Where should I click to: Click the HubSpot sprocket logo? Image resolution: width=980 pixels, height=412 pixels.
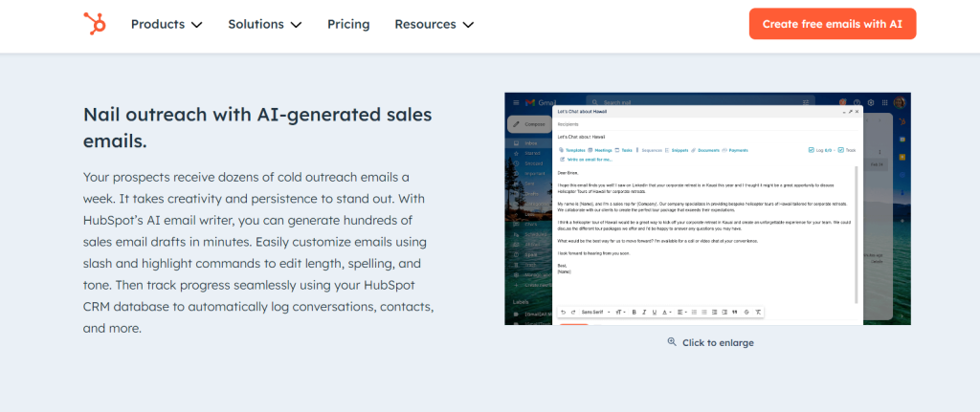point(94,24)
